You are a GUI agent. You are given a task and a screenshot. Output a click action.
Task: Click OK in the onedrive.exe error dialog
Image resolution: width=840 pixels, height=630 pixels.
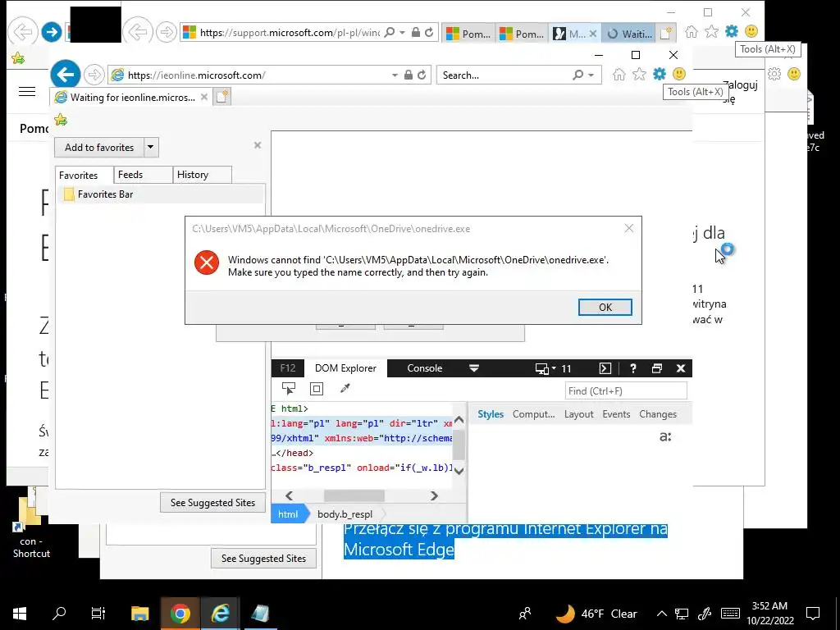pyautogui.click(x=605, y=307)
